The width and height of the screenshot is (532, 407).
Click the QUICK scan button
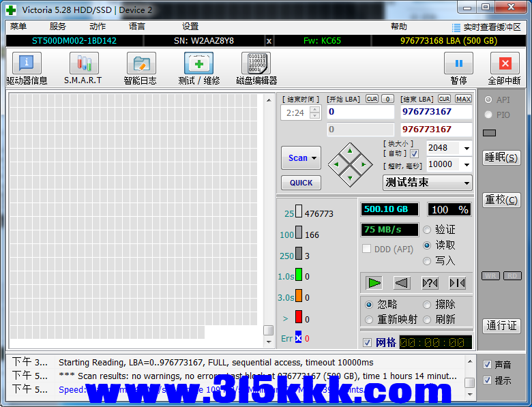pyautogui.click(x=301, y=183)
